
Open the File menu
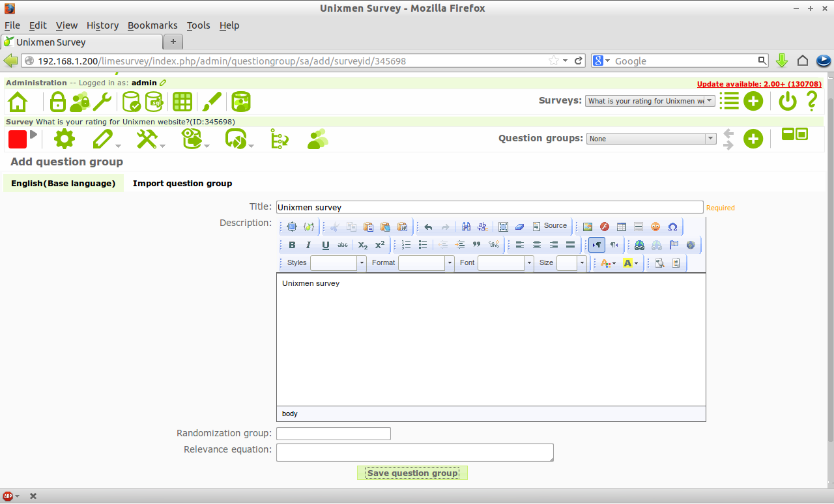(12, 25)
